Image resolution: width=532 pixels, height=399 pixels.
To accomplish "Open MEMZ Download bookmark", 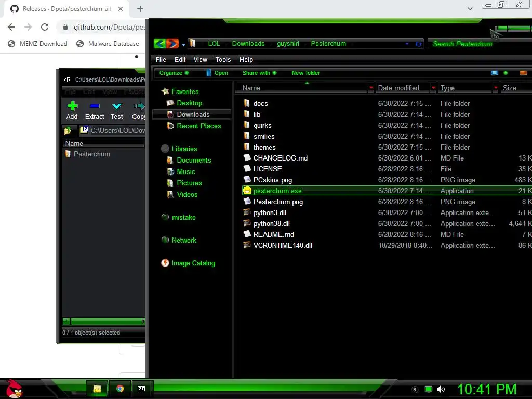I will (37, 44).
